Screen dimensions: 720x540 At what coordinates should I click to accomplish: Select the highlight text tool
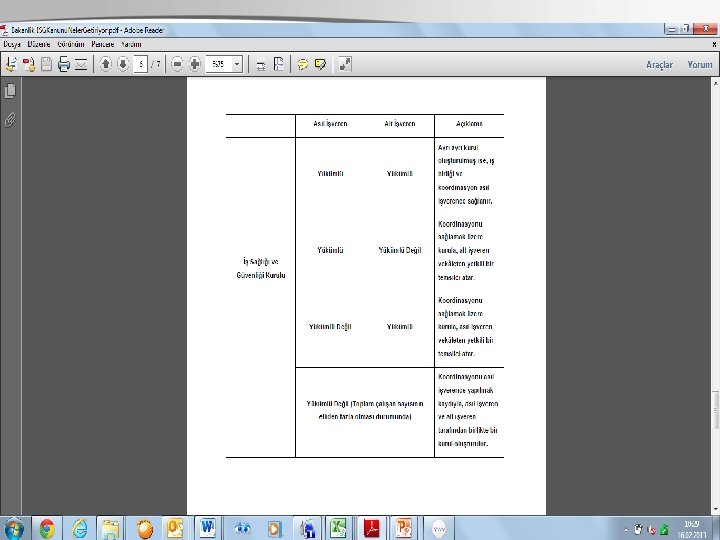[x=321, y=64]
